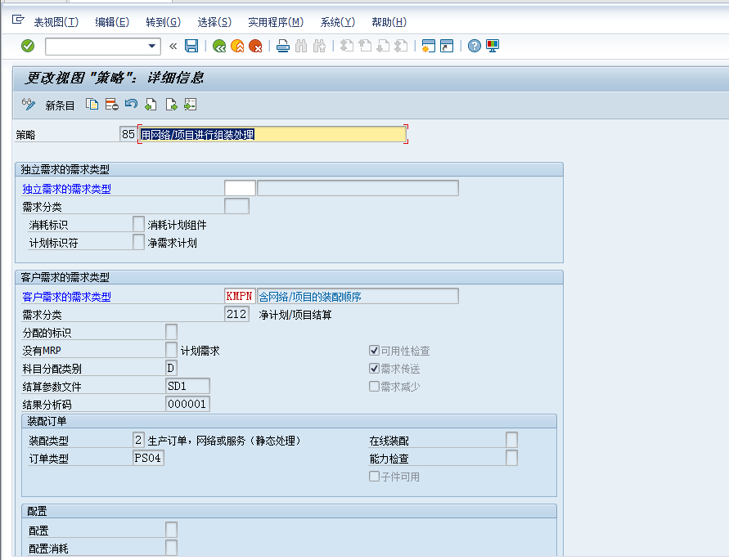Screen dimensions: 729x560
Task: Click the red Cancel icon
Action: coord(257,47)
